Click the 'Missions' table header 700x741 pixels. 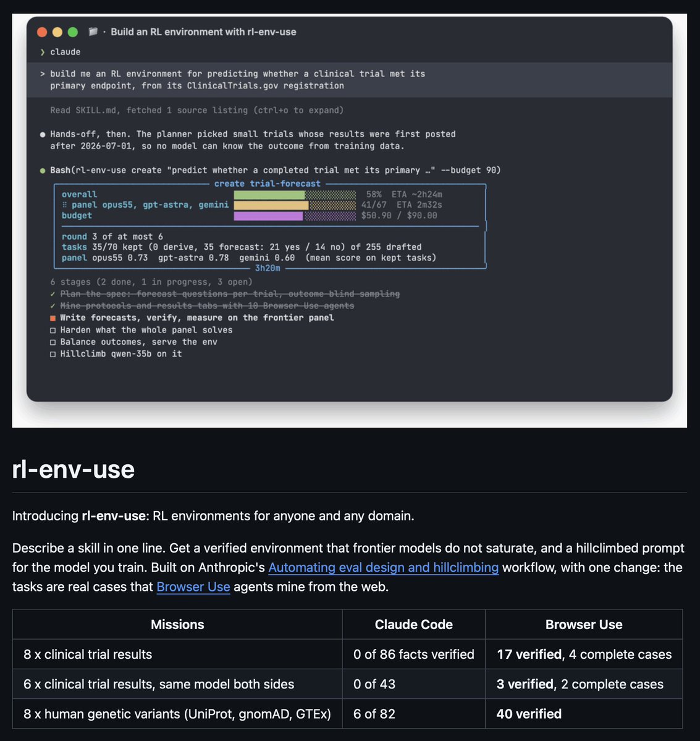pos(177,624)
